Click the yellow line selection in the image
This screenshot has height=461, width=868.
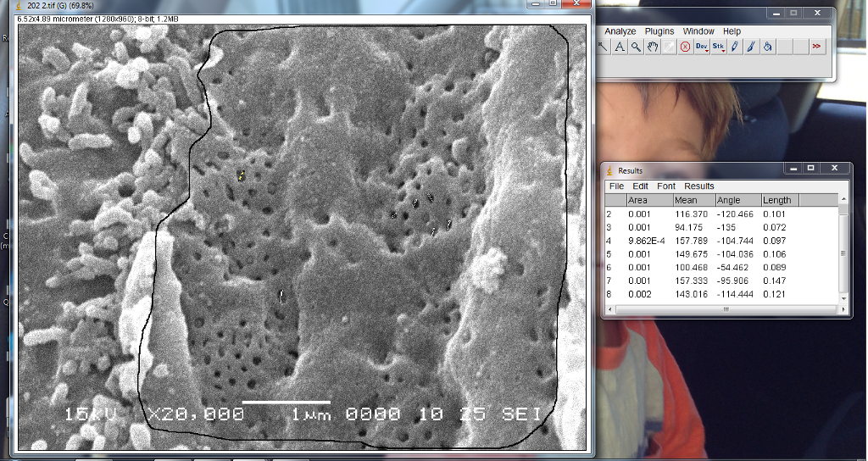[241, 176]
